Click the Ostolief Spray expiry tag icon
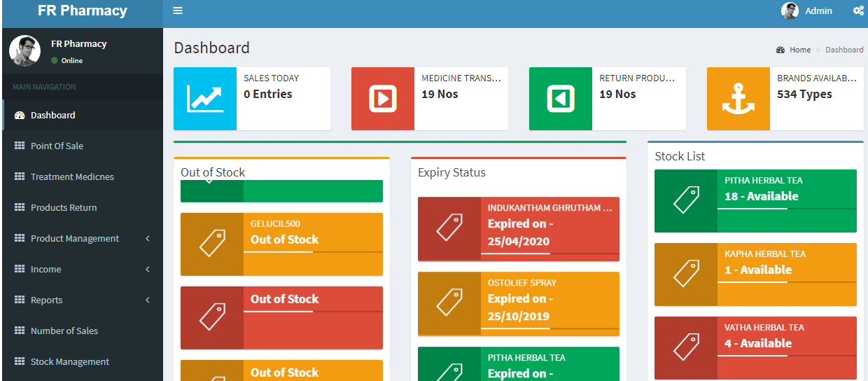 coord(449,303)
